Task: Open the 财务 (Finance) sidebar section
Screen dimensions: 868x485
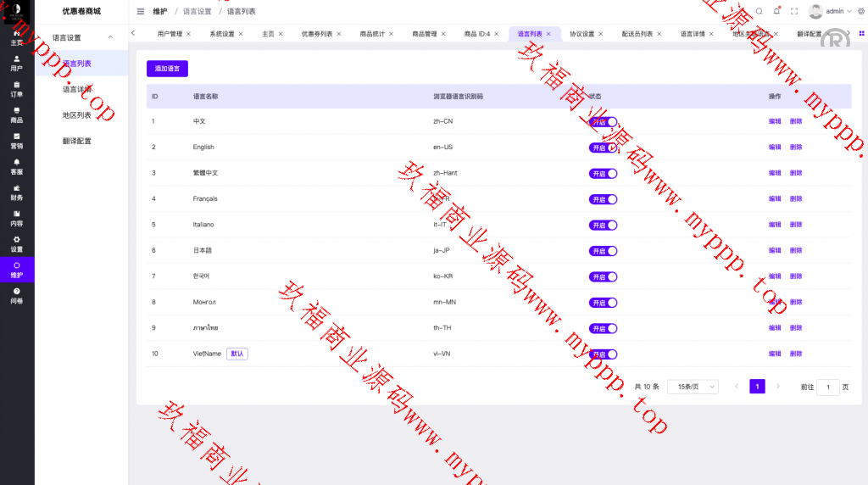Action: coord(16,192)
